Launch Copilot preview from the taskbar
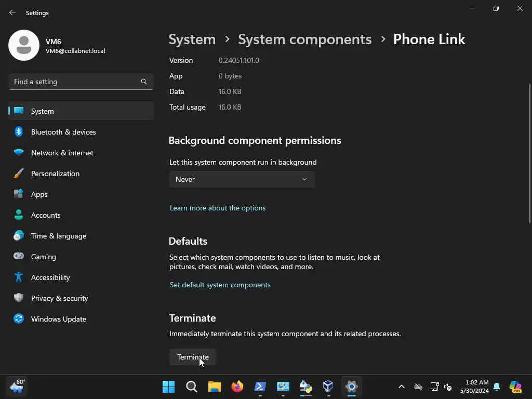 point(515,387)
